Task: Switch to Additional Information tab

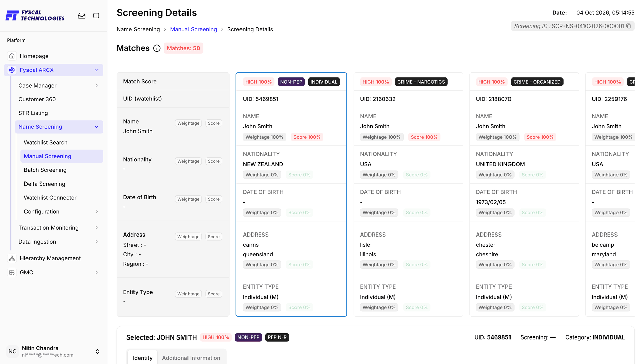Action: pyautogui.click(x=191, y=358)
